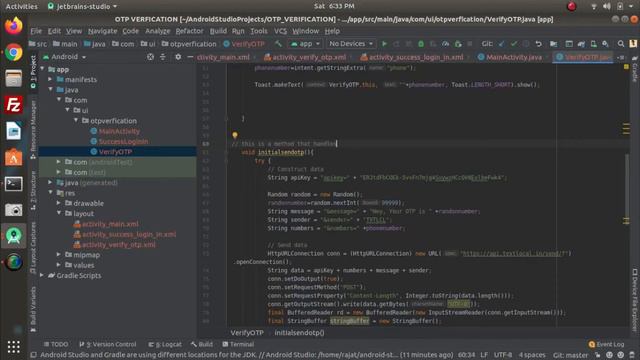Open Firefox from the Ubuntu dock

(13, 26)
